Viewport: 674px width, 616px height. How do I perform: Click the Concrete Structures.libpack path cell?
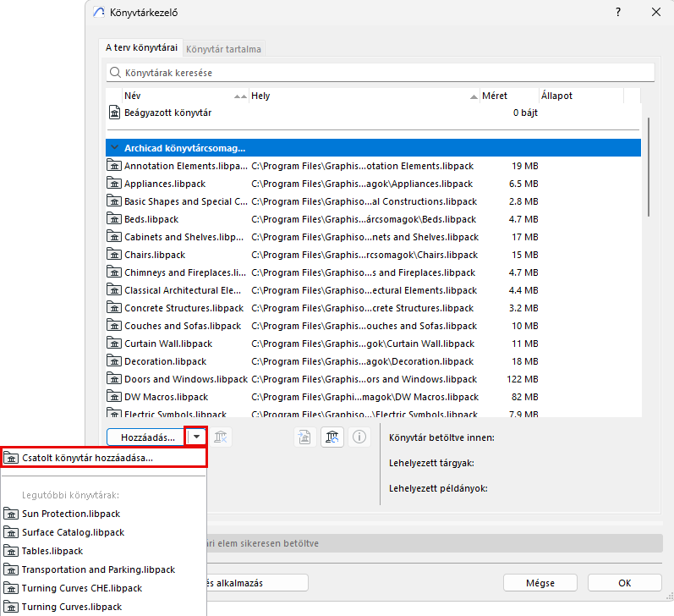coord(362,308)
